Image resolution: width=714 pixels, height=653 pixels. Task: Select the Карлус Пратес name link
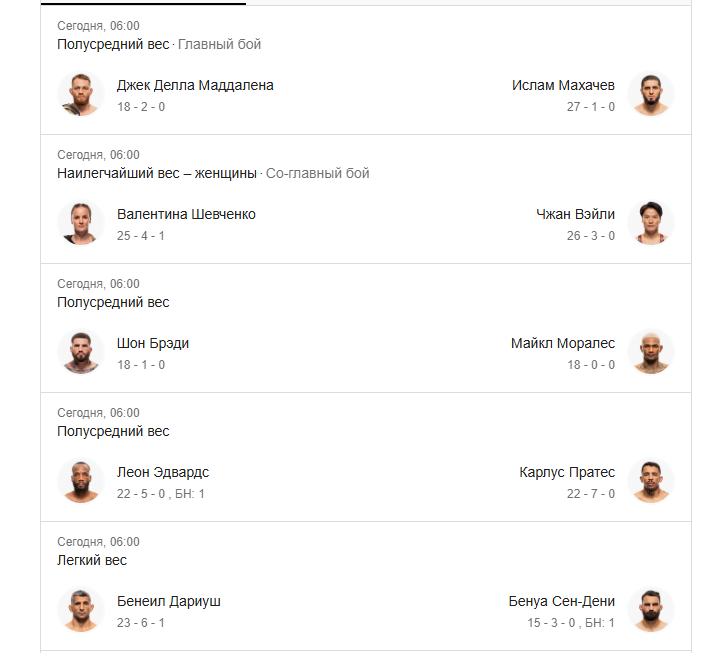pos(567,473)
